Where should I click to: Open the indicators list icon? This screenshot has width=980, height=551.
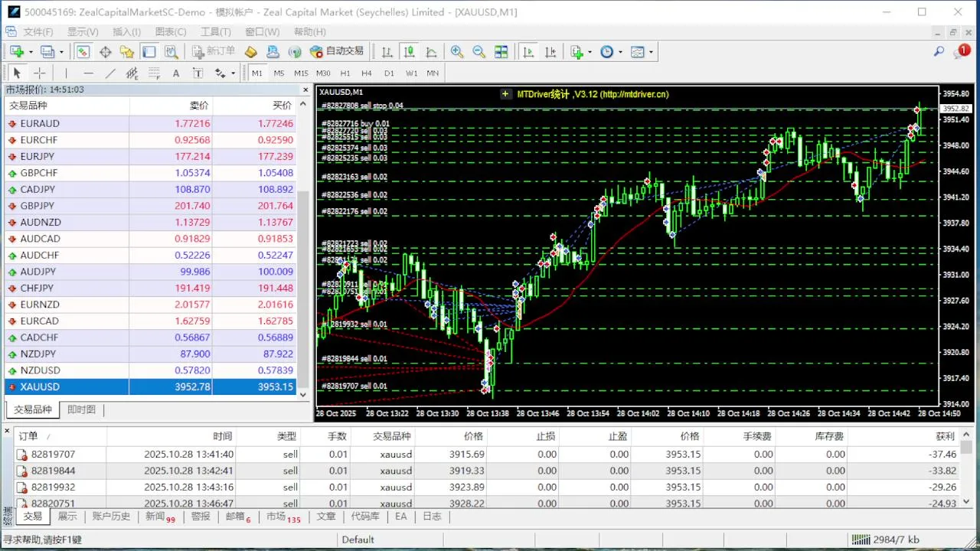(577, 52)
